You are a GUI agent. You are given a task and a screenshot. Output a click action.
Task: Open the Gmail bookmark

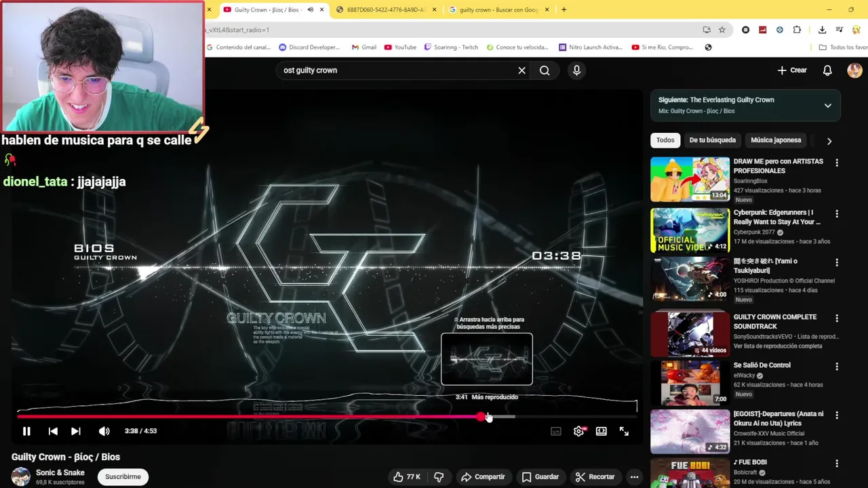[x=364, y=47]
